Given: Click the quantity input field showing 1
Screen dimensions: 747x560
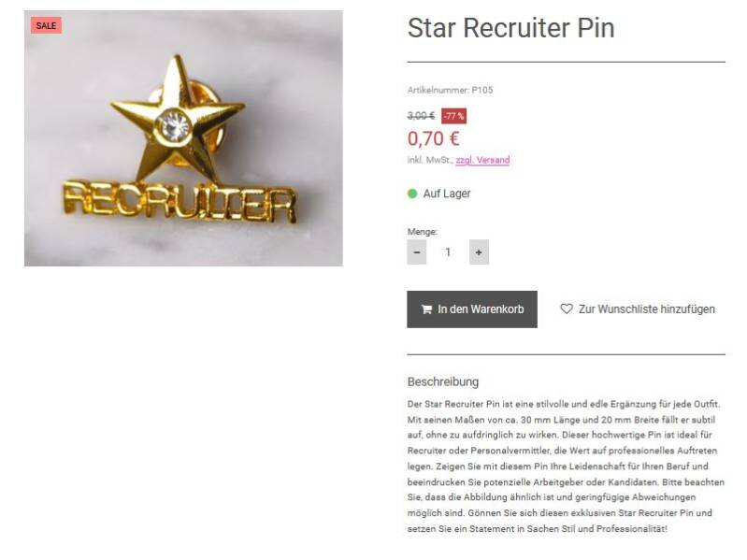Looking at the screenshot, I should pyautogui.click(x=448, y=251).
